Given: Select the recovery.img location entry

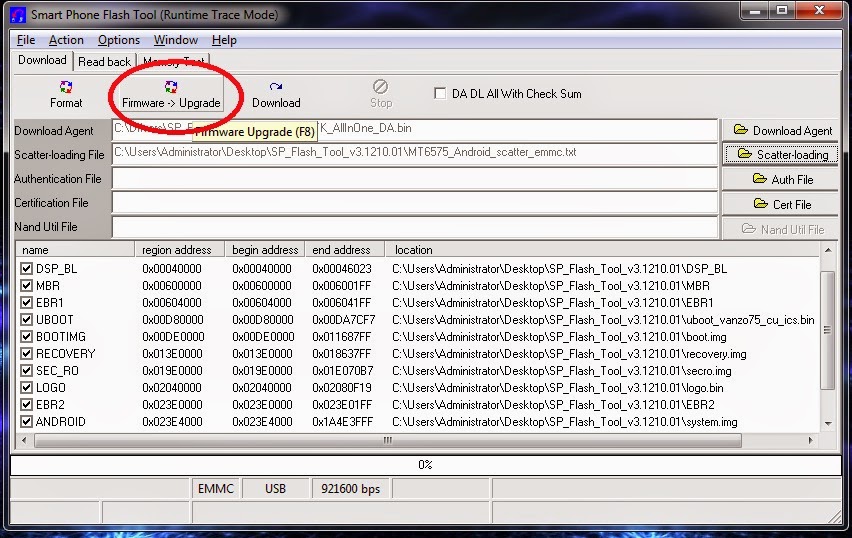Looking at the screenshot, I should [x=569, y=354].
